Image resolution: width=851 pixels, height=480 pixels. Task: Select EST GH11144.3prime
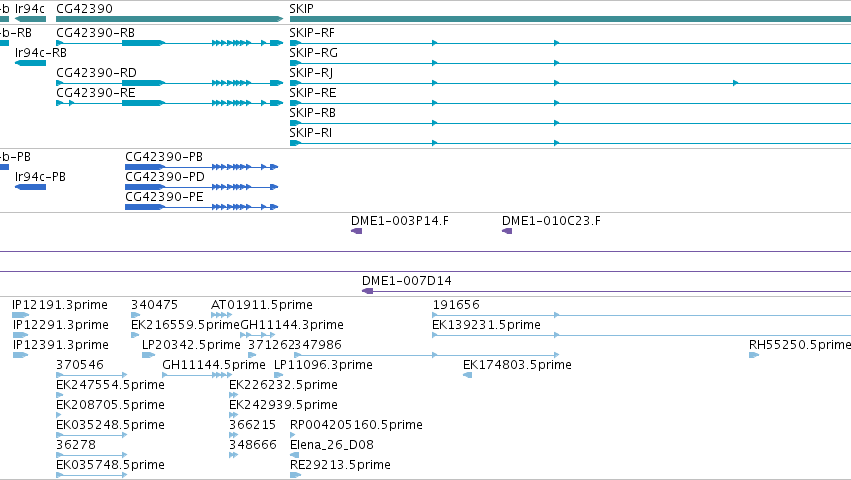click(258, 335)
